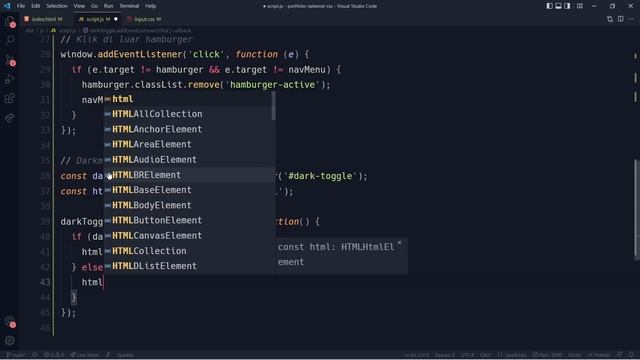
Task: Select HTMLAudioElement suggestion
Action: 189,160
